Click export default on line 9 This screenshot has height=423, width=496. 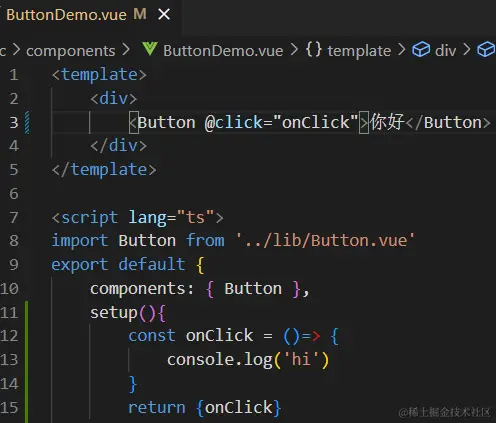(118, 265)
